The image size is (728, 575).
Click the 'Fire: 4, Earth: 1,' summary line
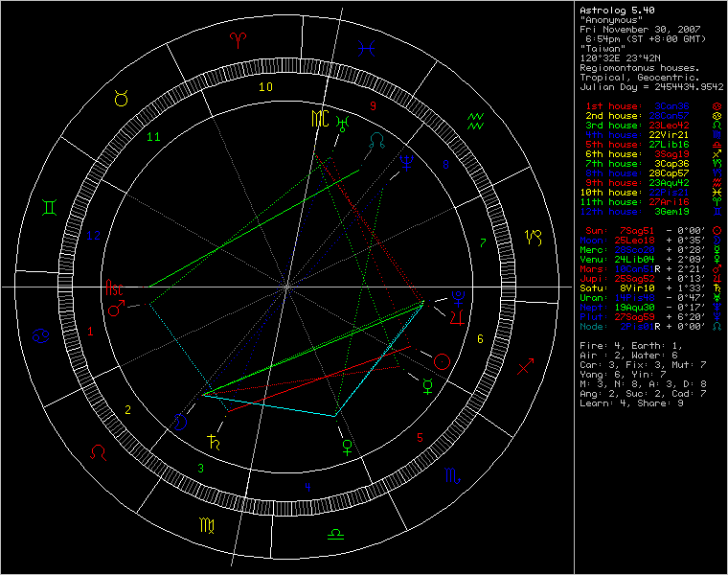(631, 346)
